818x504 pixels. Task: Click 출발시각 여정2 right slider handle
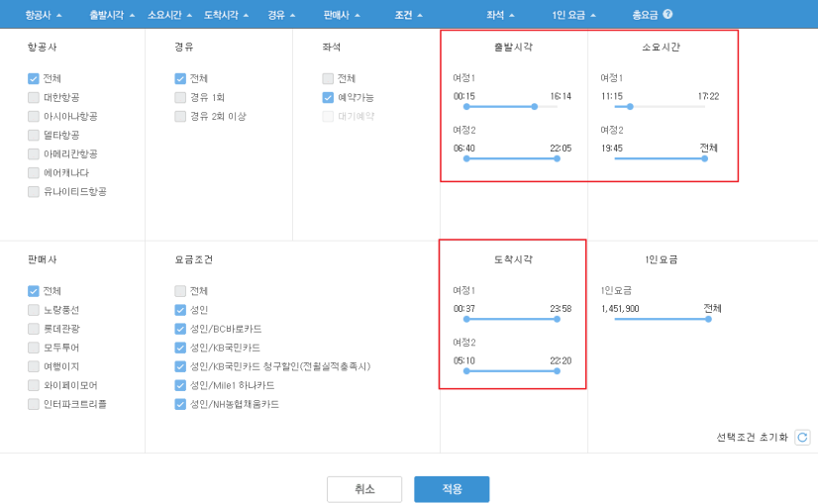click(x=557, y=158)
